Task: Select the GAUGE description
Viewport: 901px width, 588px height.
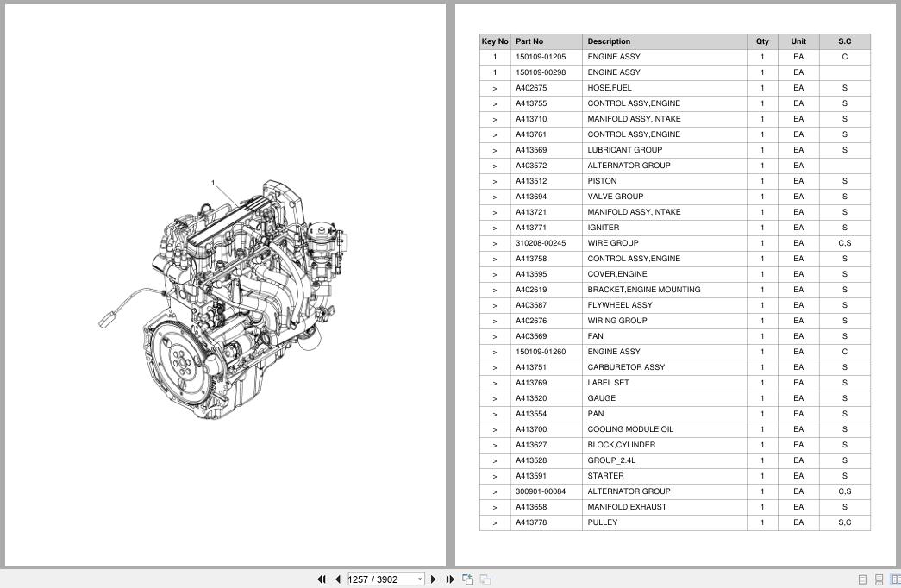Action: point(601,398)
